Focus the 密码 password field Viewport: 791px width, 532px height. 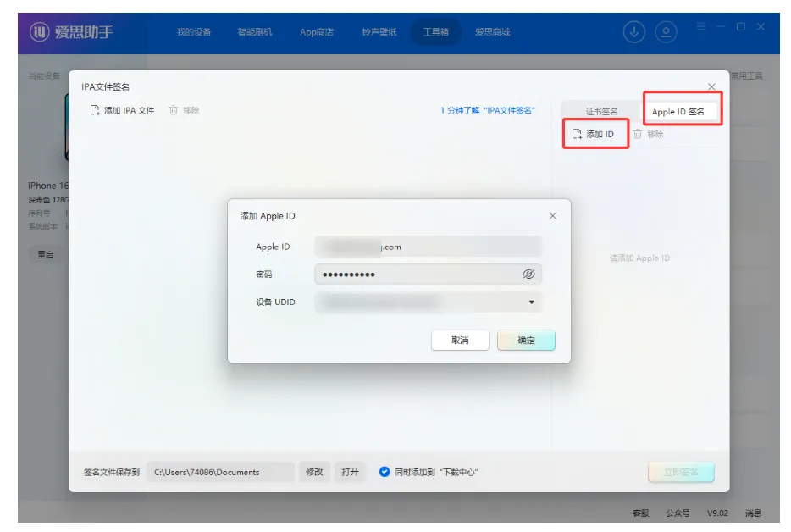pyautogui.click(x=428, y=274)
